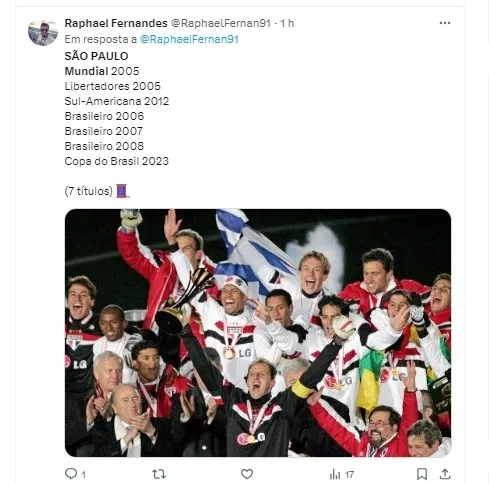489x483 pixels.
Task: Click the view count number 17
Action: pyautogui.click(x=349, y=474)
